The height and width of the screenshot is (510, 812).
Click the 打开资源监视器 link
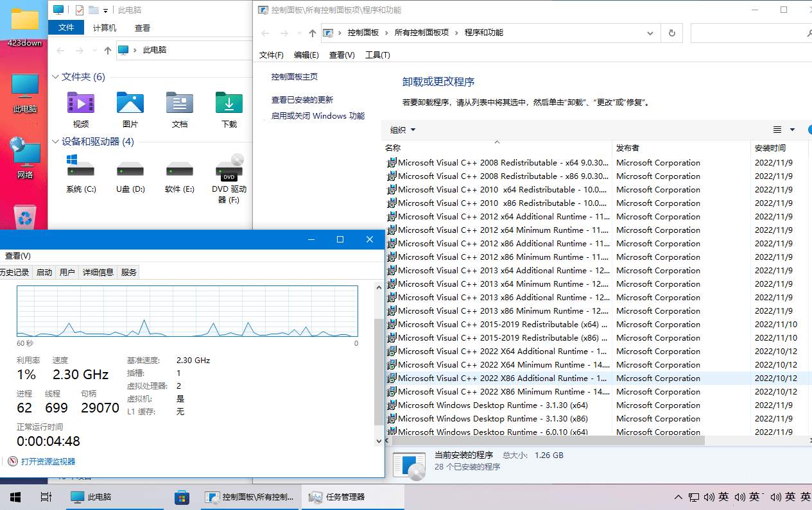[x=48, y=461]
